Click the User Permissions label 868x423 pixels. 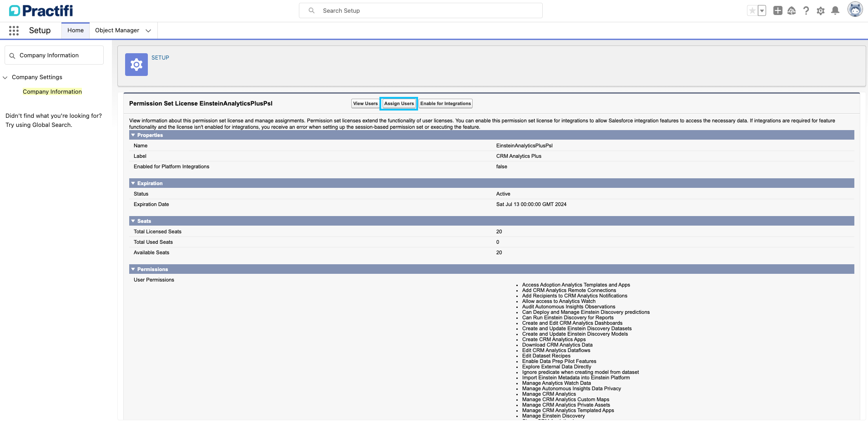click(154, 280)
